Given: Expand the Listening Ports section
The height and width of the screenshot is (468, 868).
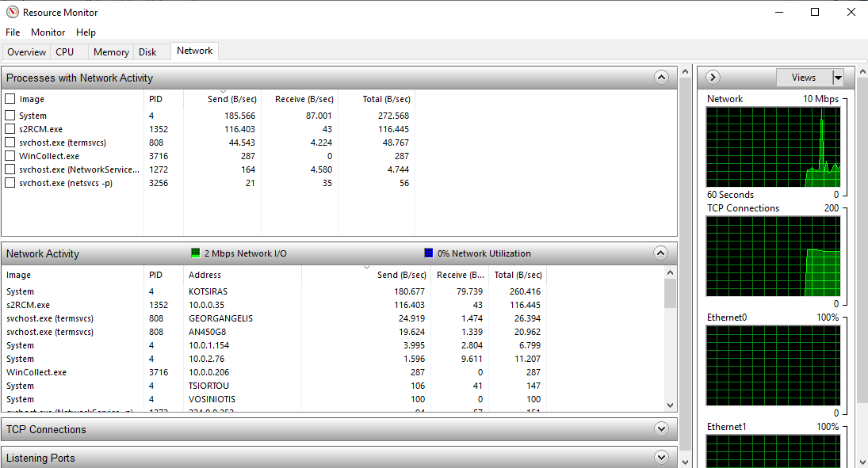Looking at the screenshot, I should pyautogui.click(x=661, y=457).
